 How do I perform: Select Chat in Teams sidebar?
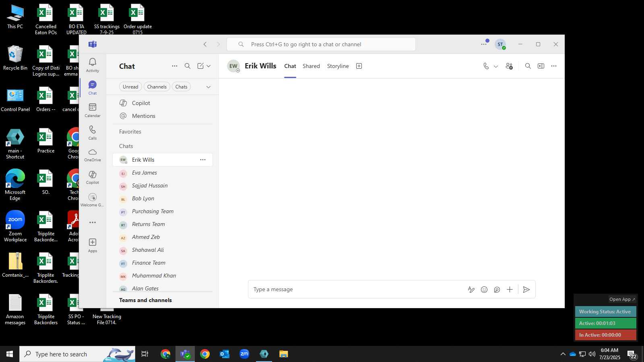[93, 87]
